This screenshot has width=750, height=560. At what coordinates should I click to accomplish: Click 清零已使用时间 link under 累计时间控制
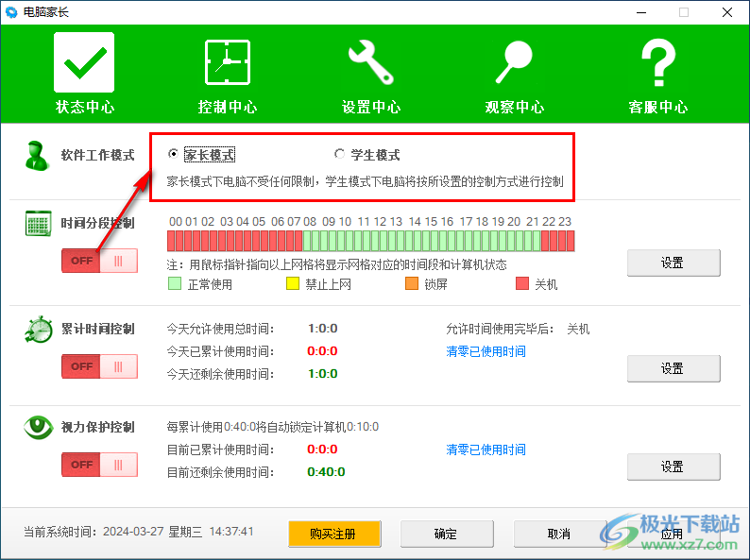tap(486, 351)
